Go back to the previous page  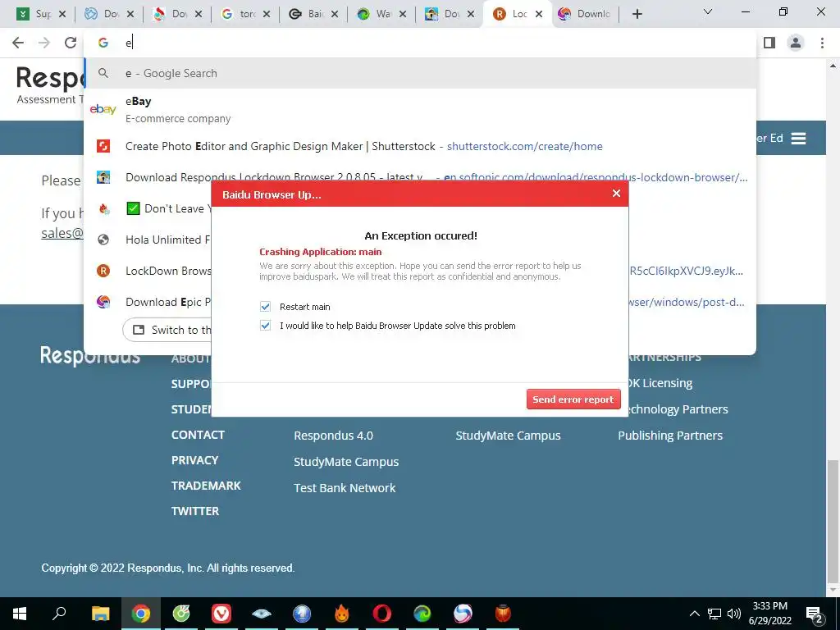pyautogui.click(x=18, y=43)
